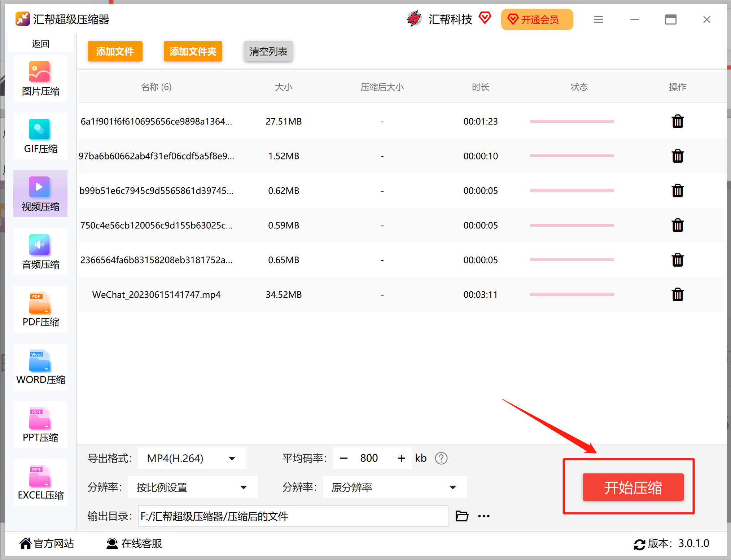The image size is (731, 560).
Task: Open 在线客服 online support
Action: pos(134,543)
